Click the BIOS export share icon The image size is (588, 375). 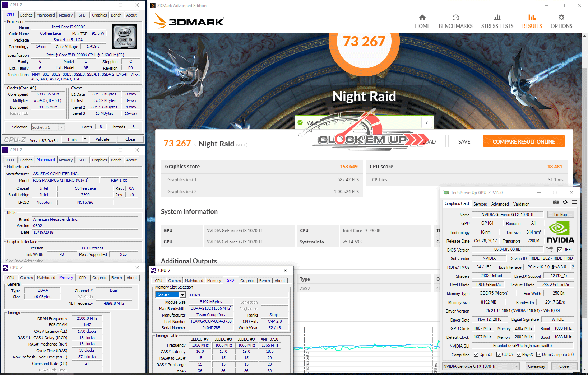coord(549,249)
